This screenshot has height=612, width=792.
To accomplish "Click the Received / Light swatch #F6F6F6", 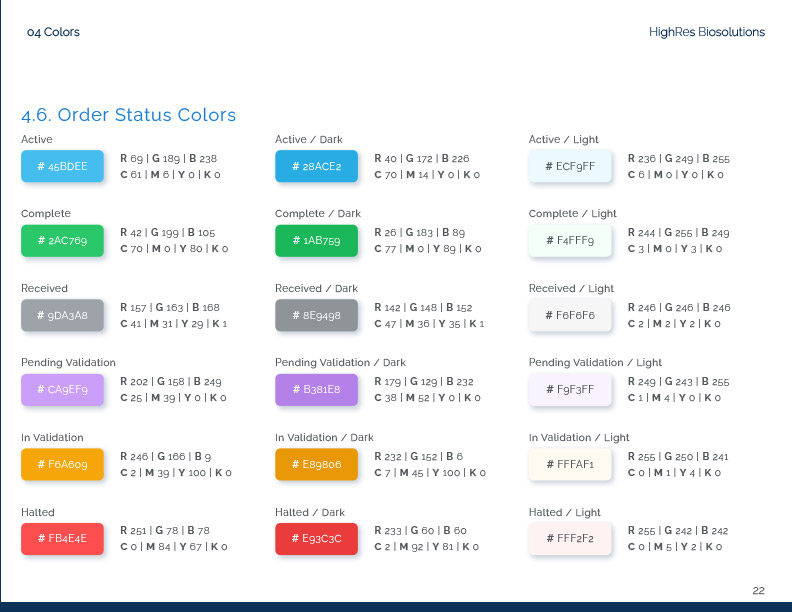I will pos(570,315).
